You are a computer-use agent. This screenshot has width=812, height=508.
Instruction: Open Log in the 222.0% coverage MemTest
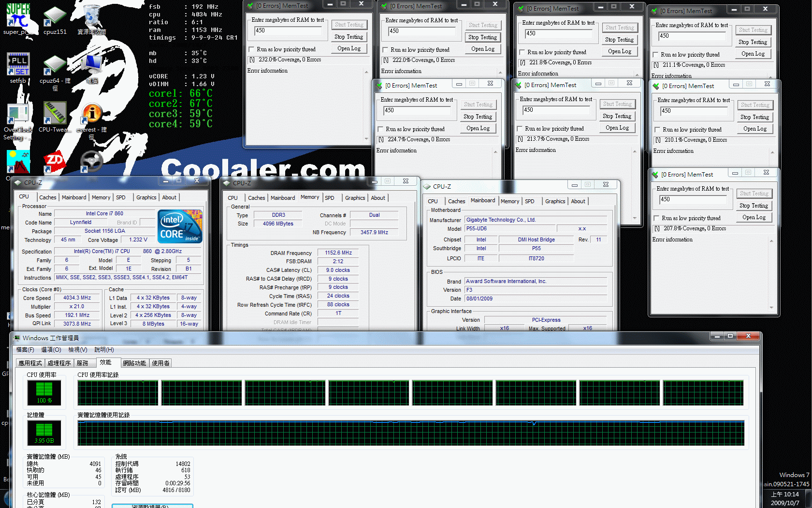coord(483,49)
